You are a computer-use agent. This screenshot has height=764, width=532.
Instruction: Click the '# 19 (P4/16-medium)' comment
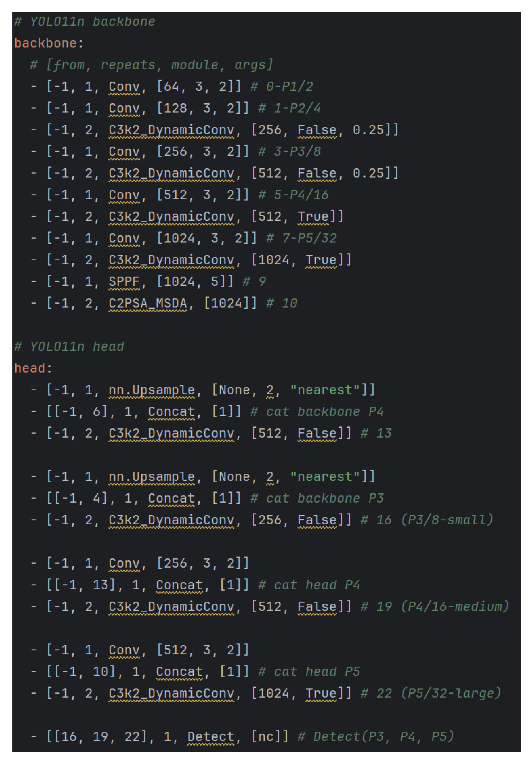435,607
